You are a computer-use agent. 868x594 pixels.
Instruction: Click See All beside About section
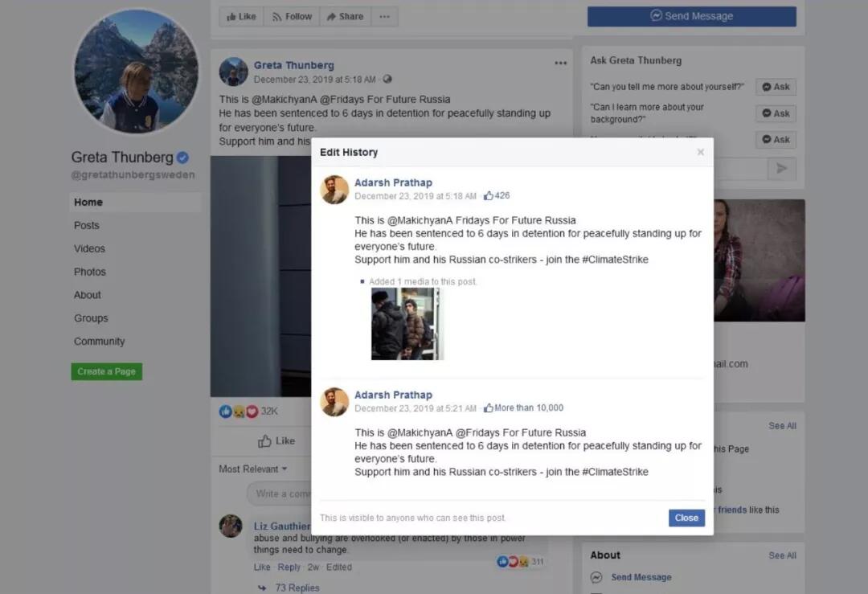click(782, 555)
